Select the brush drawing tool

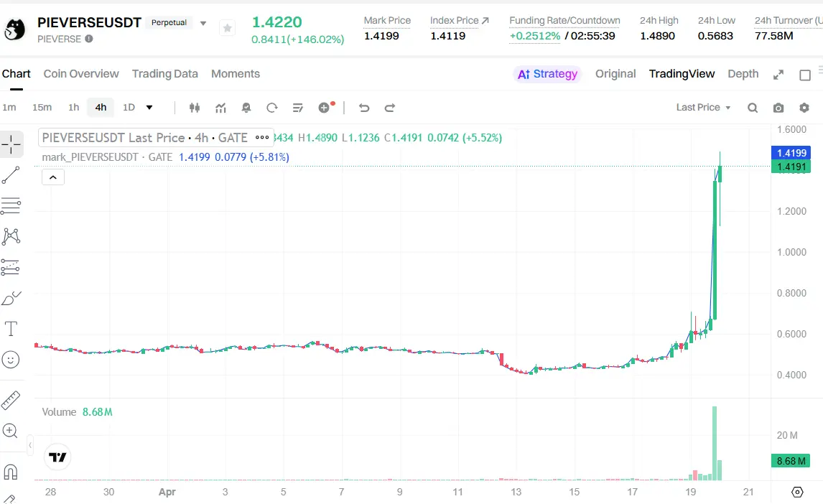click(x=11, y=298)
